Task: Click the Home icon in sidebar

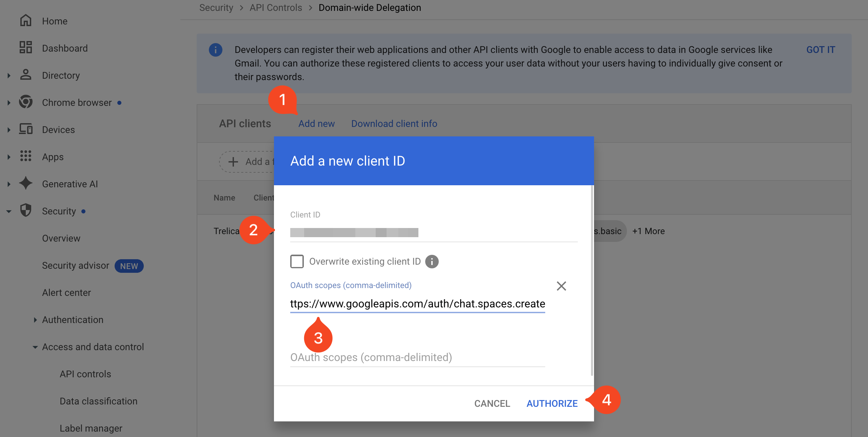Action: [x=26, y=21]
